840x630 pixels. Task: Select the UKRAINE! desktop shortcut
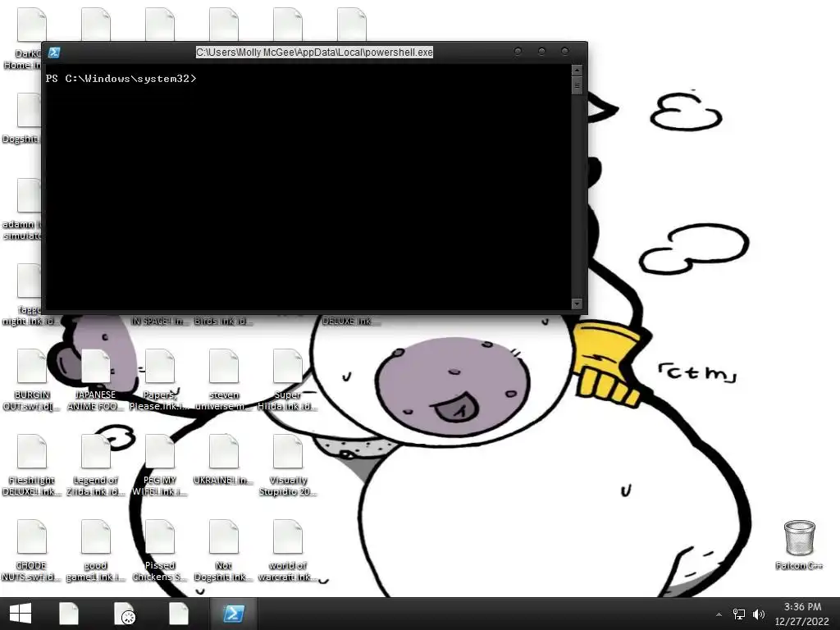pos(224,460)
